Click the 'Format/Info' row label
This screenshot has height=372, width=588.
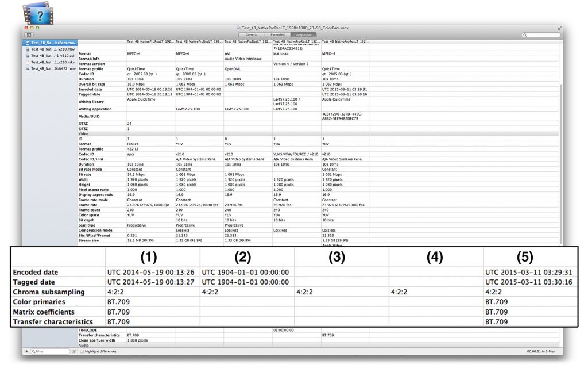[89, 59]
